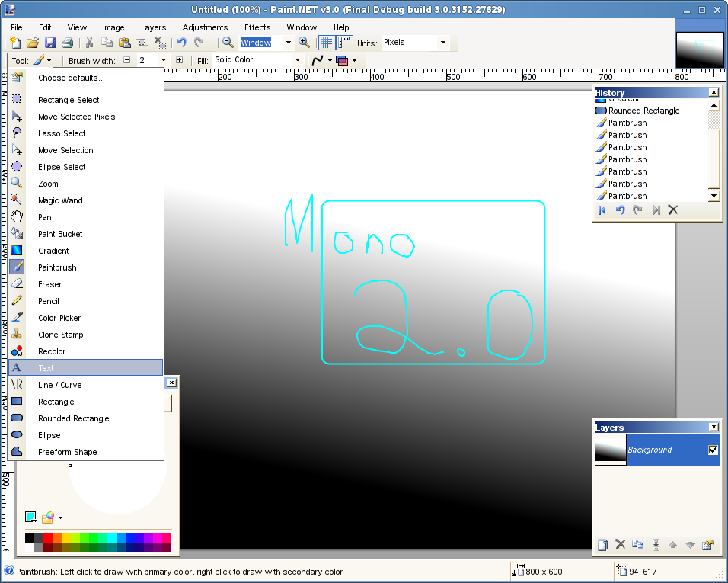This screenshot has height=583, width=728.
Task: Select the Gradient tool entry
Action: point(86,251)
